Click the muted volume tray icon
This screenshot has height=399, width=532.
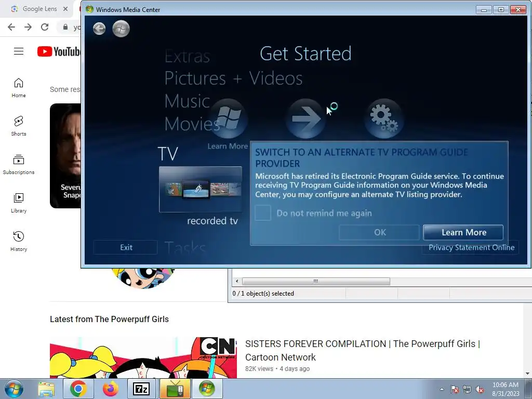480,389
